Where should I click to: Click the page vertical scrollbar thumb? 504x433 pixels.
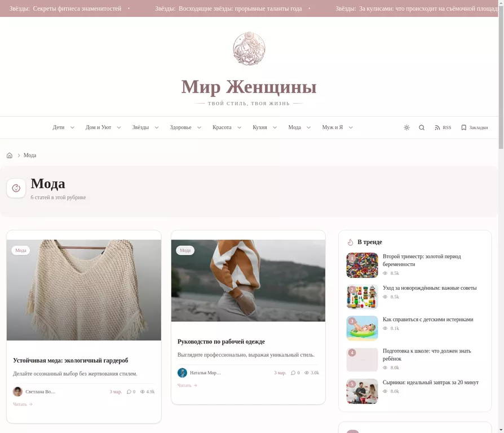pyautogui.click(x=501, y=76)
